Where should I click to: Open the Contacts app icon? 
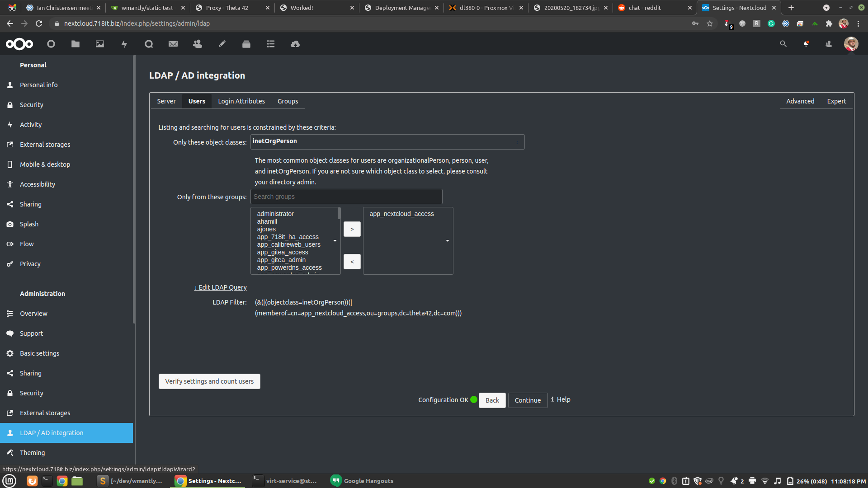pyautogui.click(x=198, y=44)
